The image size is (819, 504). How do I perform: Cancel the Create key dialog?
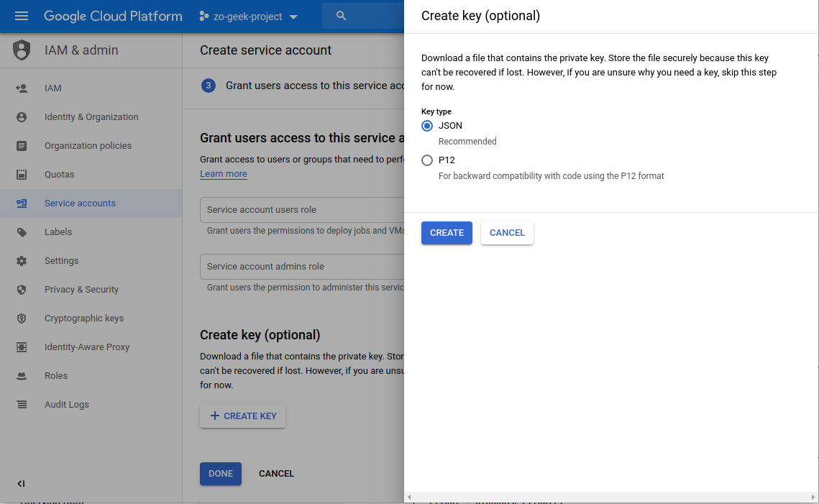[x=507, y=233]
